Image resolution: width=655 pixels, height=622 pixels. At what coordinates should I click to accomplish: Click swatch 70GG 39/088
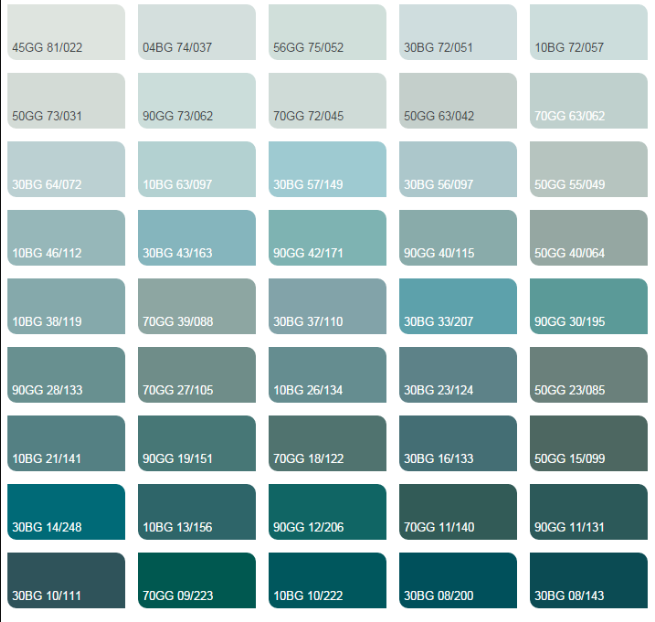coord(197,306)
